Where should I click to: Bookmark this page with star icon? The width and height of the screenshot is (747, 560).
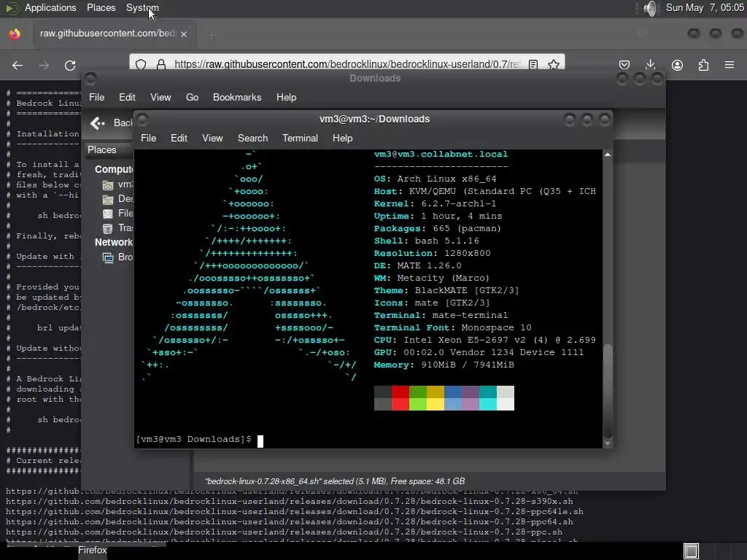pyautogui.click(x=553, y=64)
